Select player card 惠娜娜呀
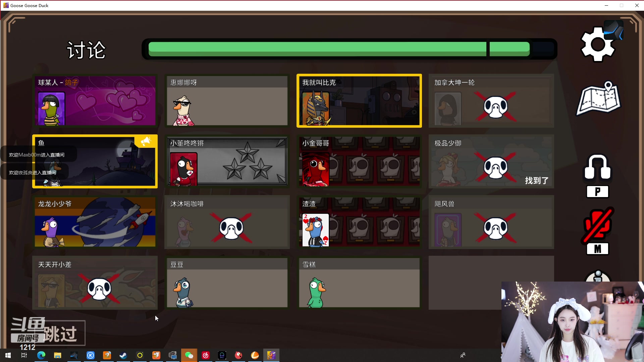This screenshot has height=362, width=644. click(x=227, y=101)
